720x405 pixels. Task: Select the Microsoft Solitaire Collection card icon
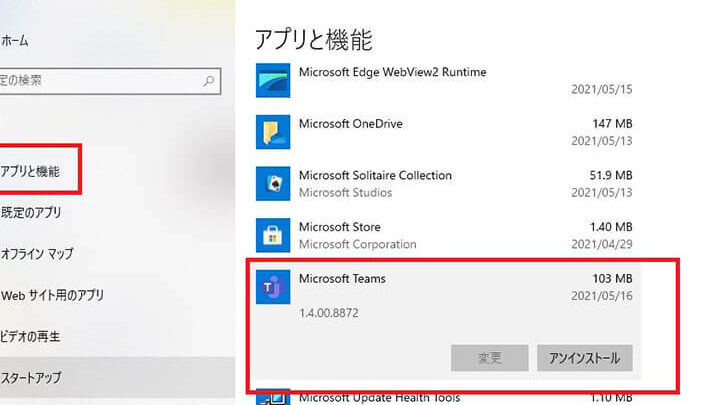pos(272,184)
